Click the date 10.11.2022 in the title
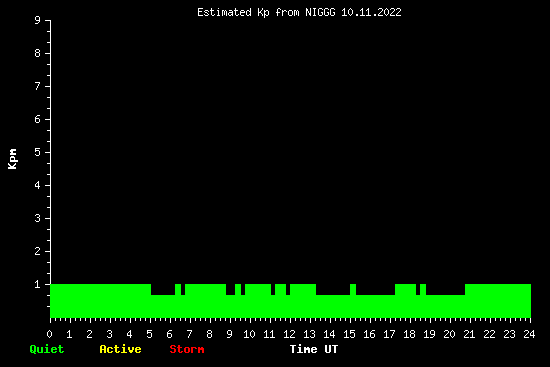The width and height of the screenshot is (550, 367). 371,13
